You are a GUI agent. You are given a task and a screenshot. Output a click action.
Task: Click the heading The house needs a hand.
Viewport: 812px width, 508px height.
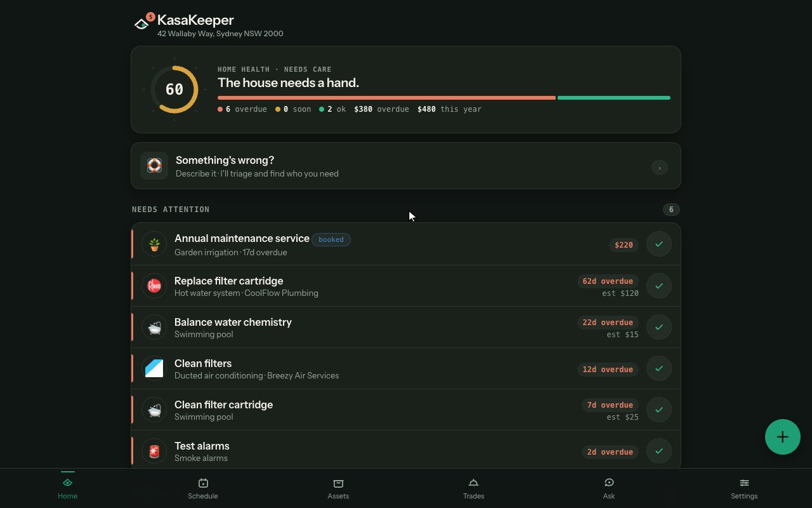tap(288, 83)
